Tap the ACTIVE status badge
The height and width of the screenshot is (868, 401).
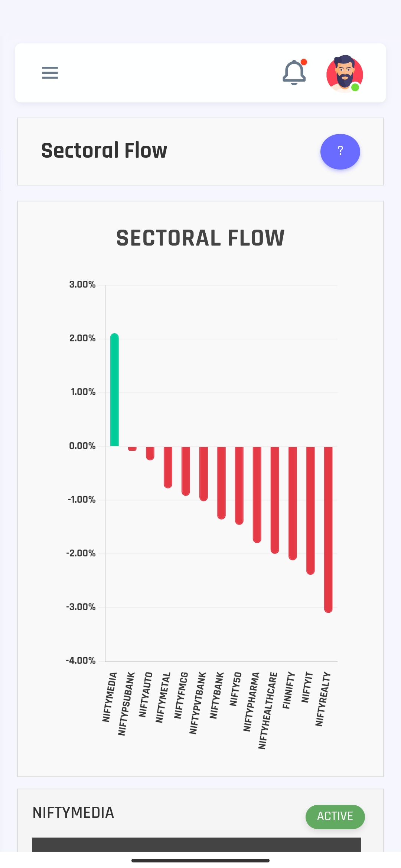(335, 816)
